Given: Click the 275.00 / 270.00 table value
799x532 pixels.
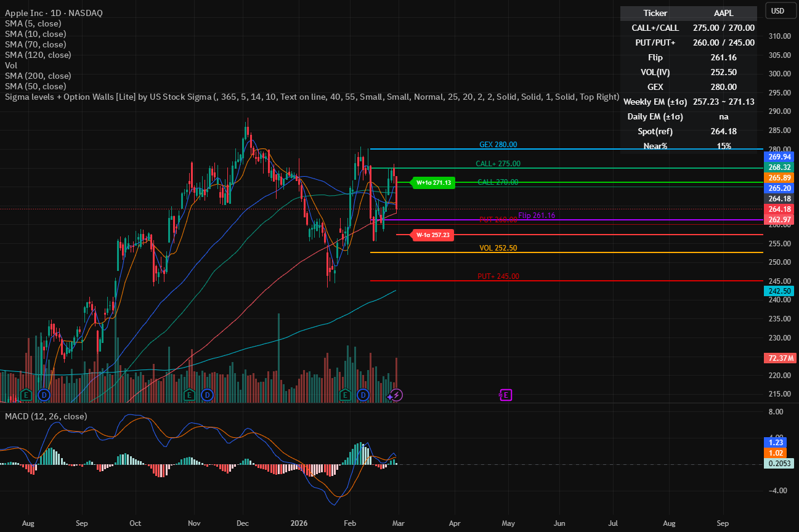Looking at the screenshot, I should point(724,28).
